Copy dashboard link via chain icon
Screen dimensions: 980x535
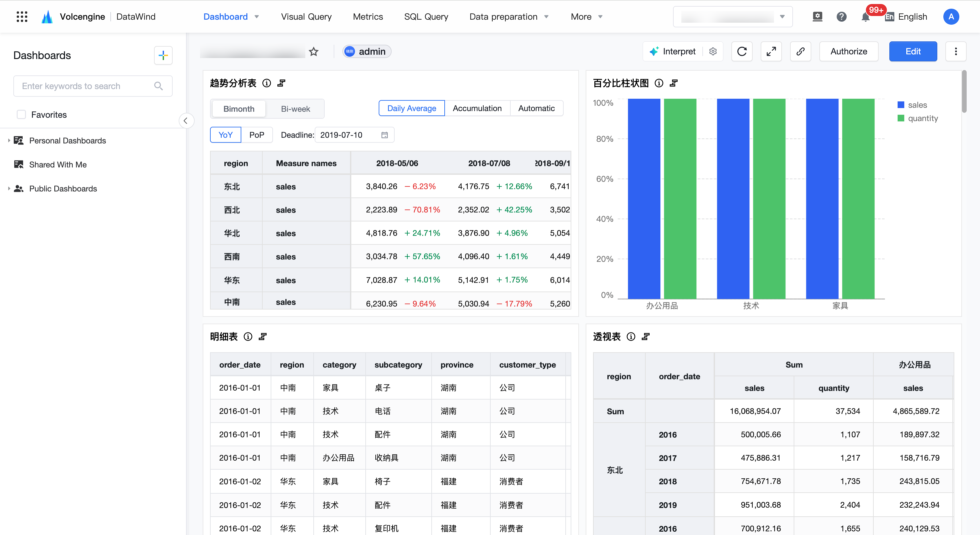point(800,51)
